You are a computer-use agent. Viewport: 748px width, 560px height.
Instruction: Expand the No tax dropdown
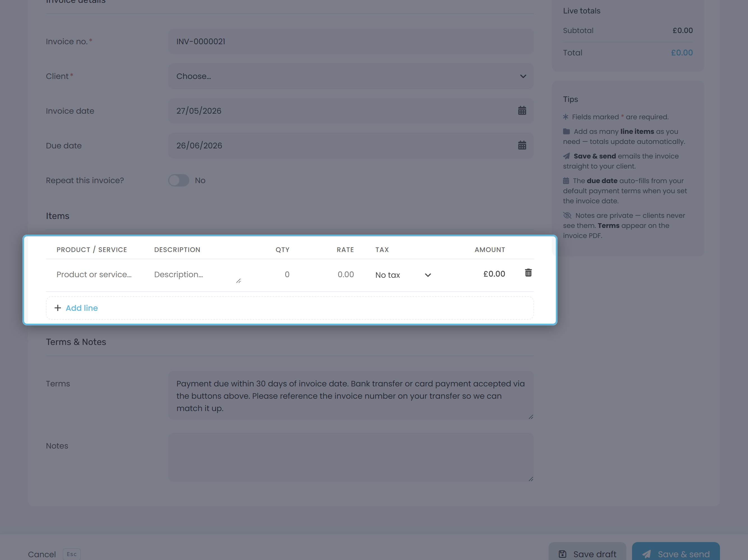403,275
